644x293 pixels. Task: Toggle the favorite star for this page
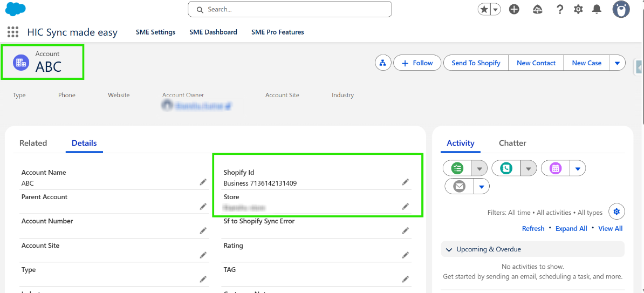click(x=484, y=9)
